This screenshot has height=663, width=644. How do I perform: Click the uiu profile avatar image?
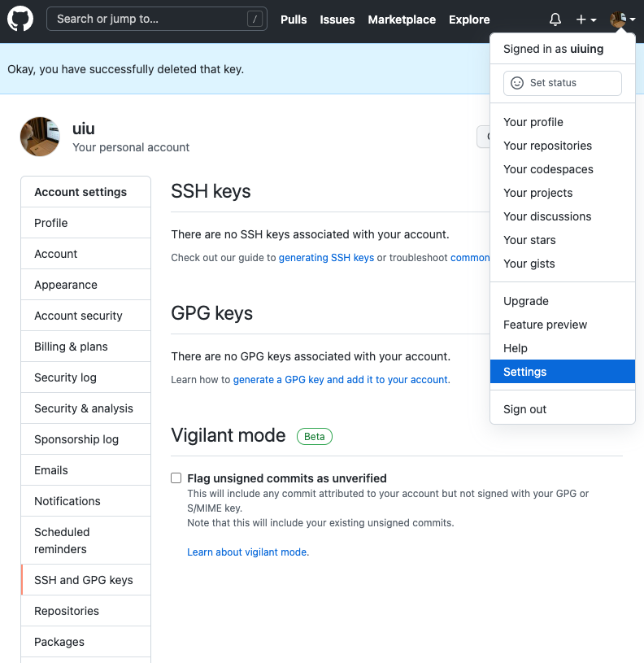point(40,137)
